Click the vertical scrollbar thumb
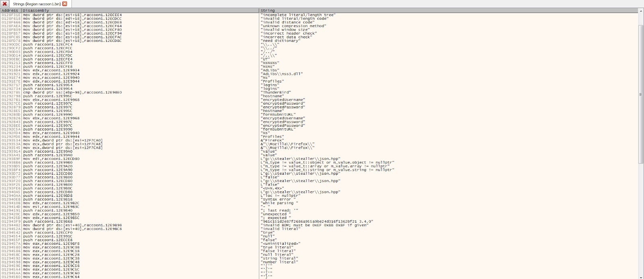Screen dimensions: 644x279 click(641, 95)
